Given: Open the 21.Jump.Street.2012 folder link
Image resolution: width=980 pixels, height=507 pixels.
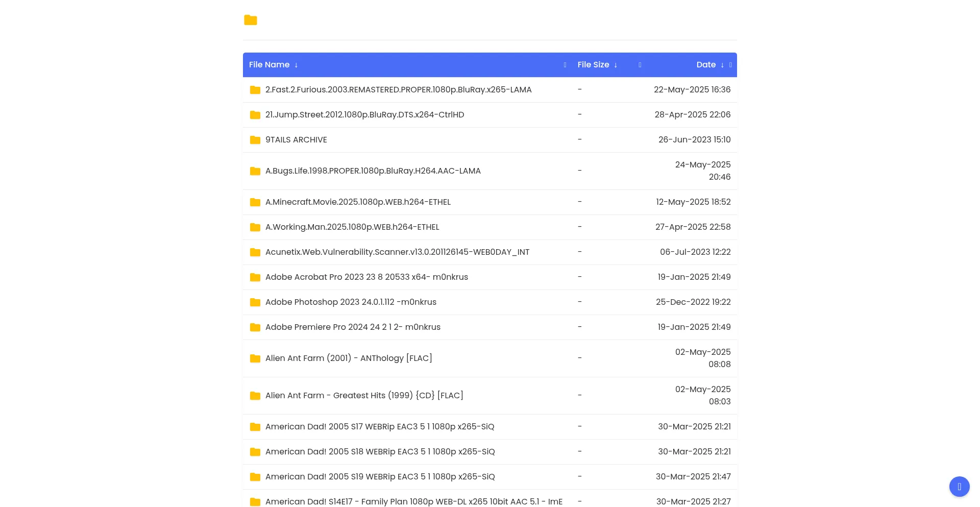Looking at the screenshot, I should pyautogui.click(x=364, y=114).
